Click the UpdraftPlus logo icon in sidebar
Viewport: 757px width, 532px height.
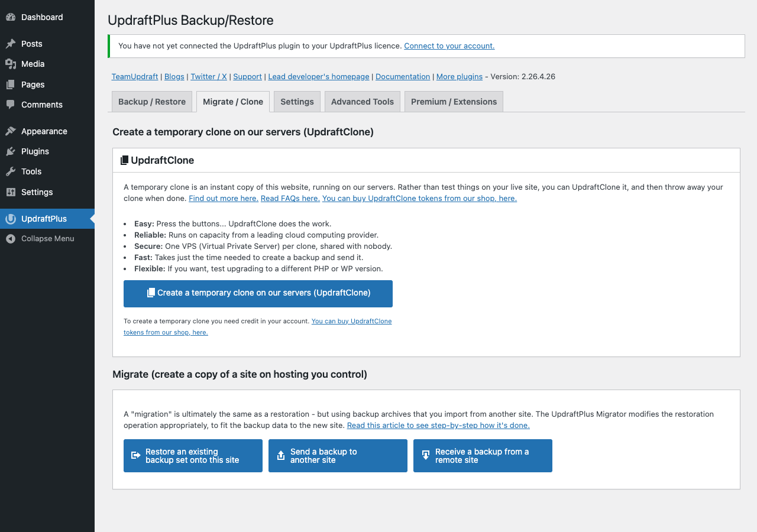[x=11, y=219]
